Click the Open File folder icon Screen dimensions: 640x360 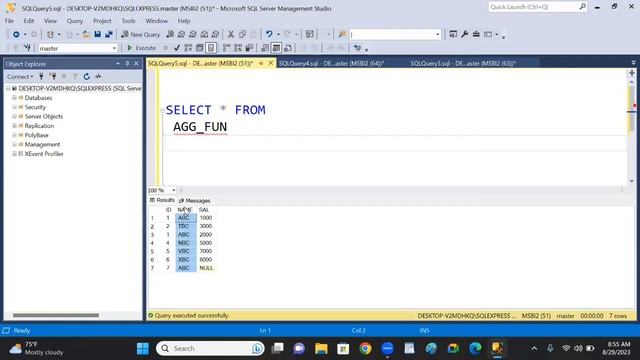click(86, 35)
